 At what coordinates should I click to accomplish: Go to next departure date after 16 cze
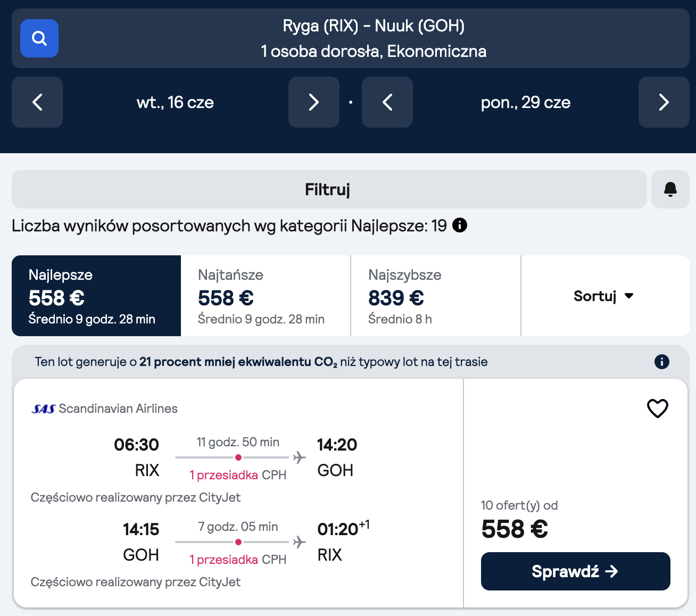point(313,102)
